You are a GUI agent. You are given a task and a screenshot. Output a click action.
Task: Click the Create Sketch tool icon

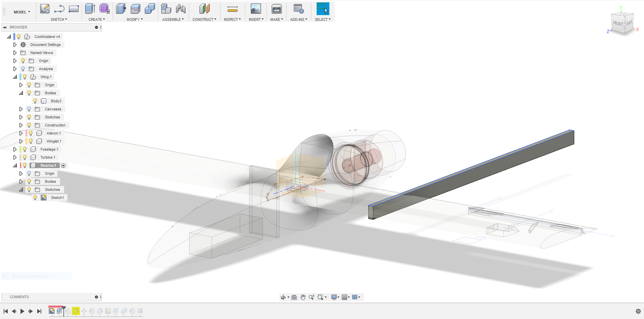pos(45,9)
